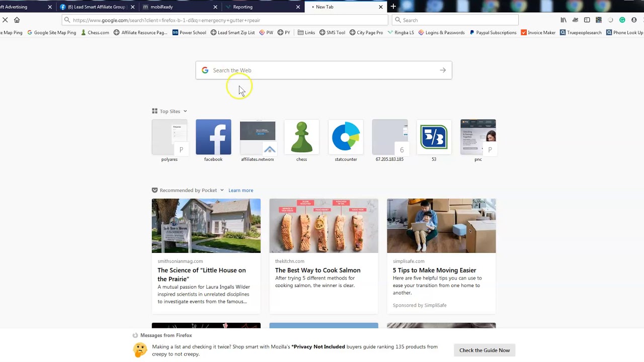Open 5 Tips to Make Moving Easier
The image size is (644, 362).
(434, 270)
